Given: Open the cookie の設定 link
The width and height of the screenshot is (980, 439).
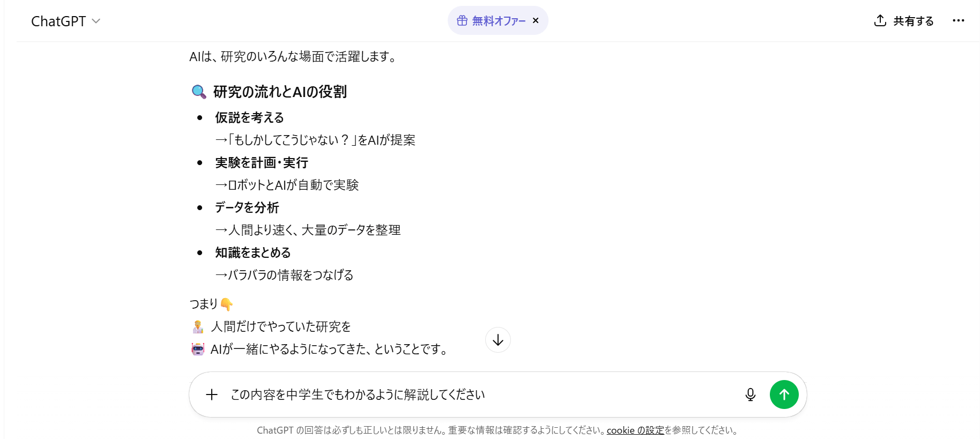Looking at the screenshot, I should click(x=635, y=430).
